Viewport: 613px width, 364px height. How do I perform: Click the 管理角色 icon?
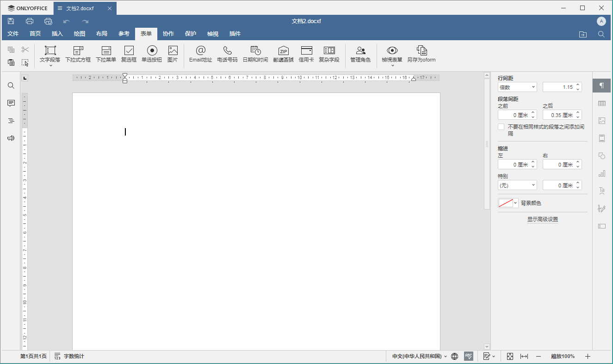[x=360, y=54]
